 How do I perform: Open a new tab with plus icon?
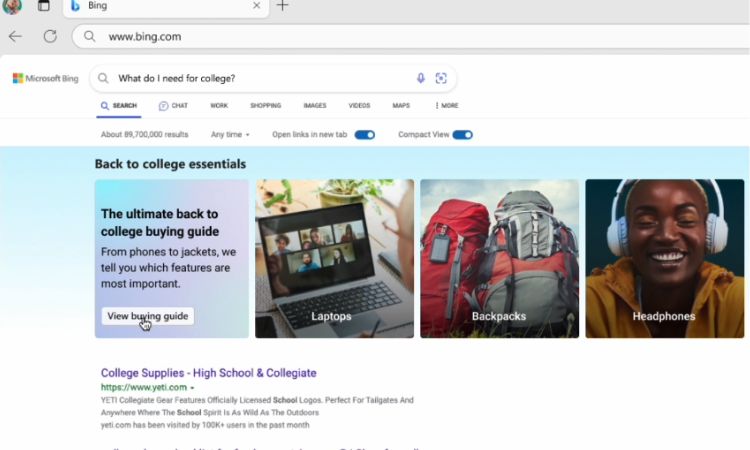tap(283, 6)
